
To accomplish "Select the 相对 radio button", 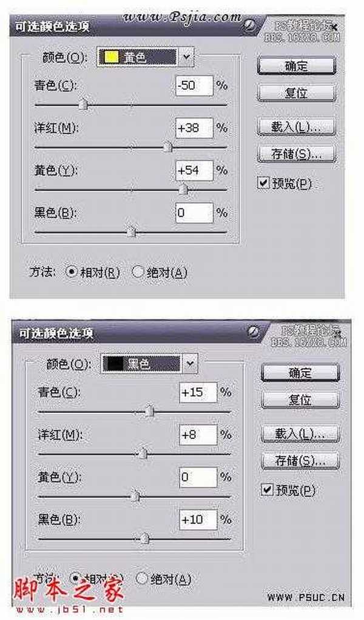I will 70,272.
